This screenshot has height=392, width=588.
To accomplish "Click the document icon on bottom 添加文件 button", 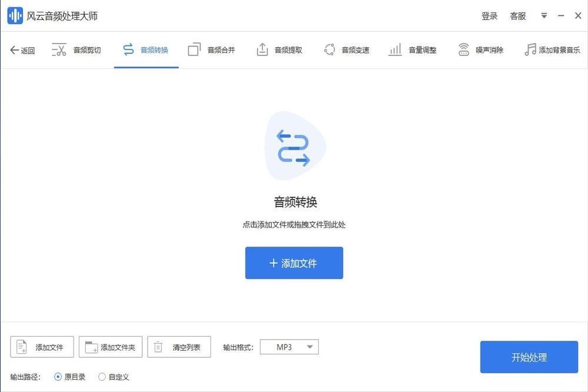I will click(22, 347).
